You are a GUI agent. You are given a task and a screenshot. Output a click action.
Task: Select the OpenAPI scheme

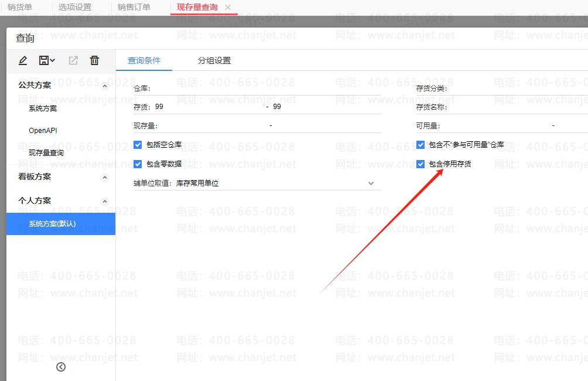[x=43, y=131]
